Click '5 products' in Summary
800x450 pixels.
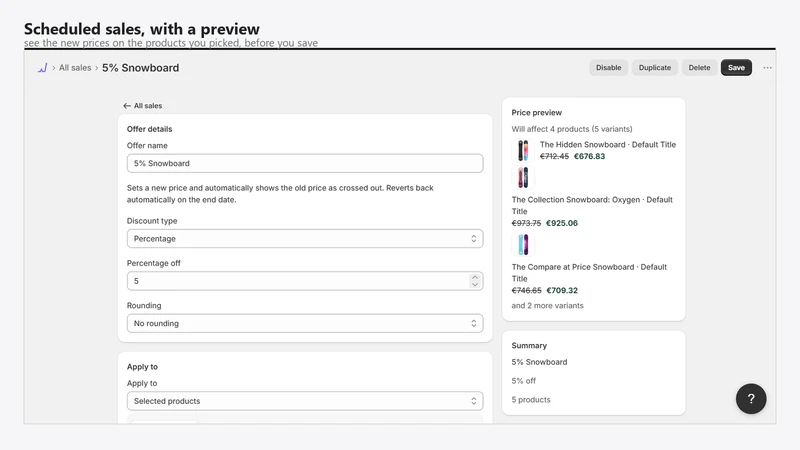[x=531, y=399]
